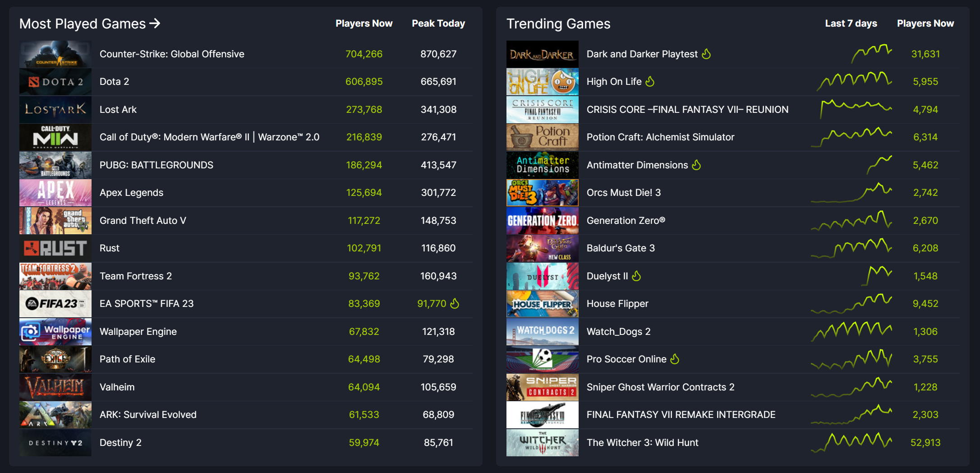Open the Apex Legends title link

(x=131, y=193)
